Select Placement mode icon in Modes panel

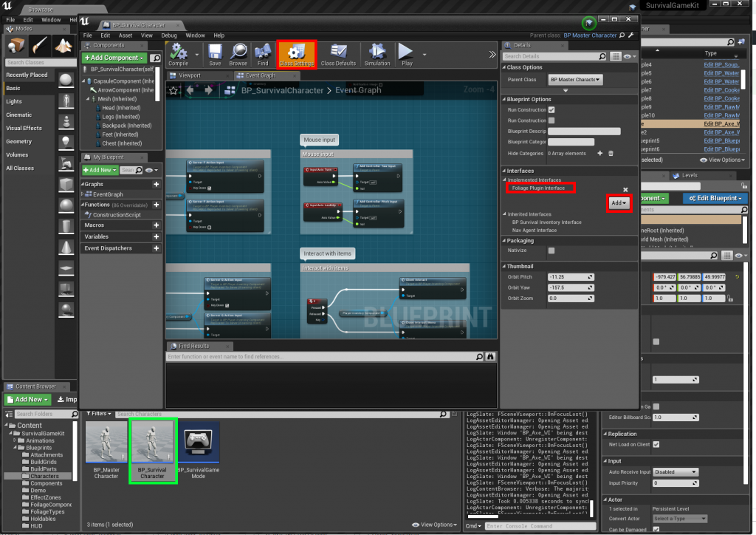coord(16,46)
